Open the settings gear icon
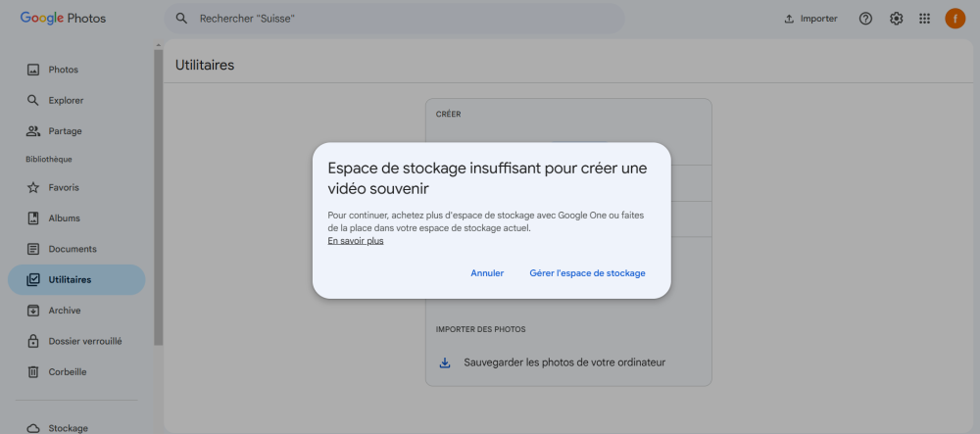Viewport: 980px width, 434px height. pyautogui.click(x=896, y=19)
